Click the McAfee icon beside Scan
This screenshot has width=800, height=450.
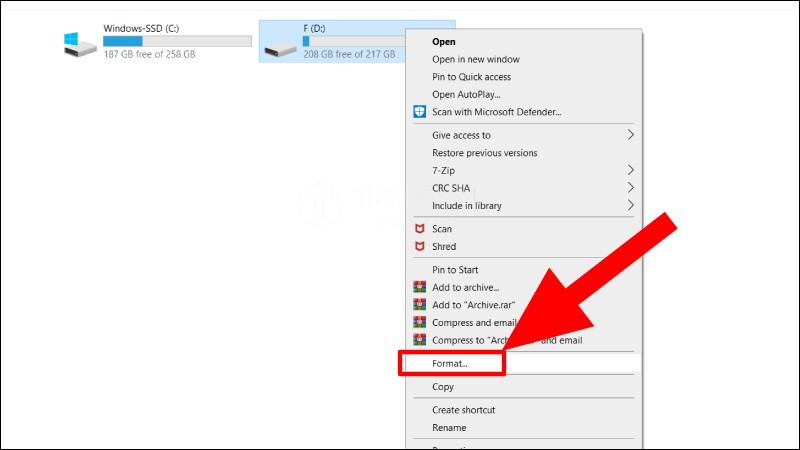[x=420, y=229]
